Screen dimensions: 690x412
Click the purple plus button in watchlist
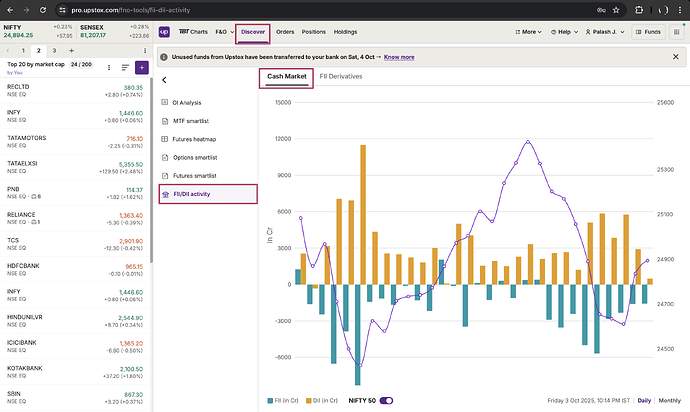coord(142,67)
